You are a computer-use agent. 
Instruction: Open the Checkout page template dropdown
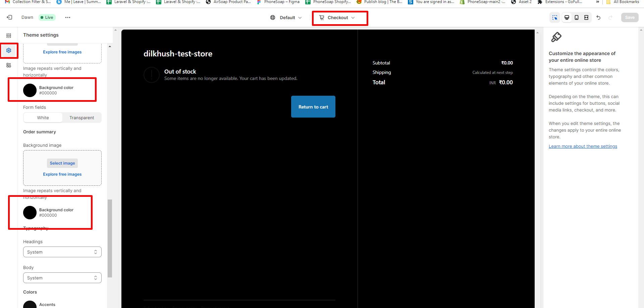point(337,17)
